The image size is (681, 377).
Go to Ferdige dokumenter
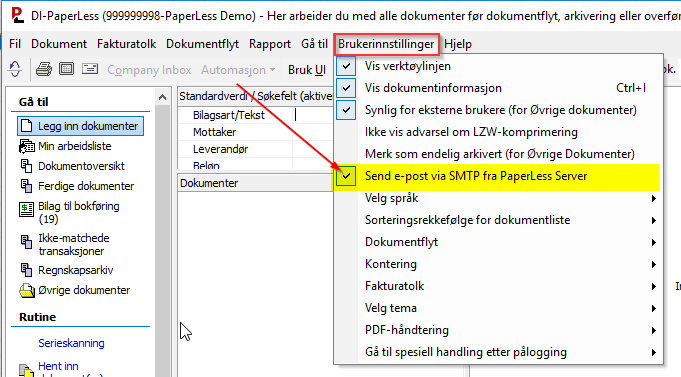[x=86, y=186]
